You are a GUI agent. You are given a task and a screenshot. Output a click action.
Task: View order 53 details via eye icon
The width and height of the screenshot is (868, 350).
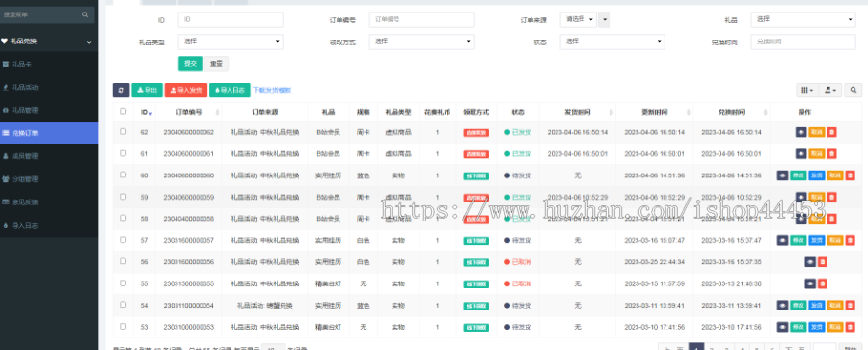[783, 327]
